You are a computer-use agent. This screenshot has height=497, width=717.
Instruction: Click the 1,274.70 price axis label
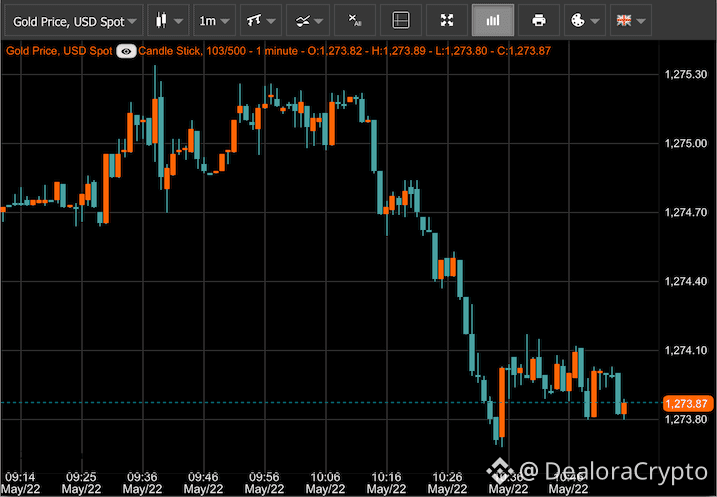tap(685, 213)
